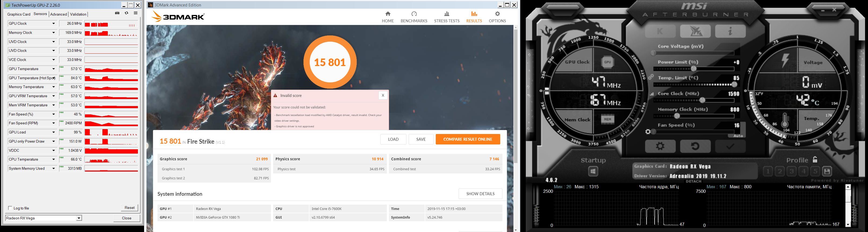Enable the Log to file checkbox
868x232 pixels.
[x=10, y=208]
